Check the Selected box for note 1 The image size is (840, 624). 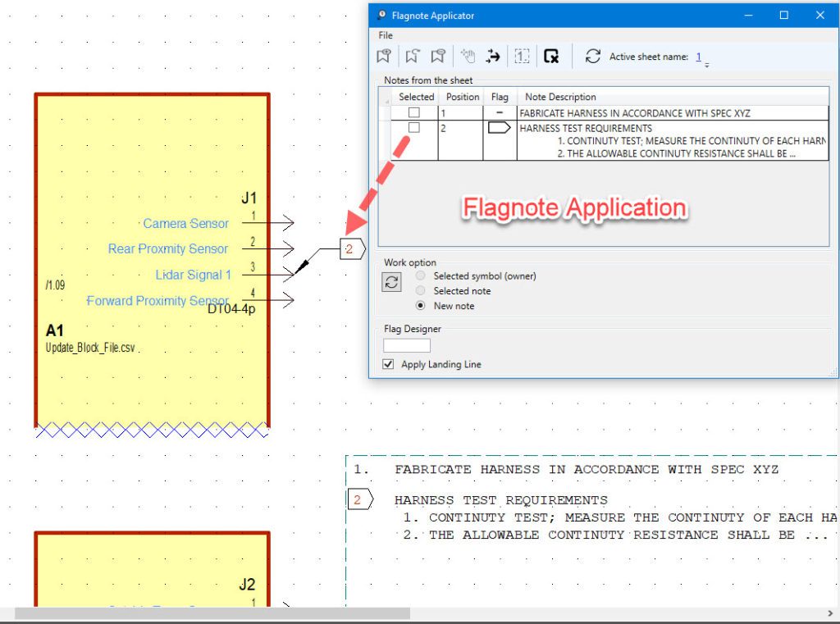click(x=414, y=113)
